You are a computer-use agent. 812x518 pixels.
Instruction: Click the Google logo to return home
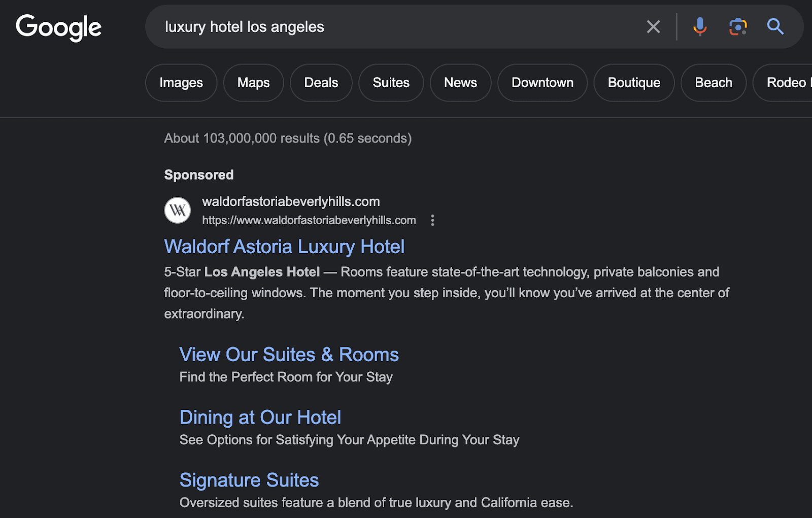[59, 27]
